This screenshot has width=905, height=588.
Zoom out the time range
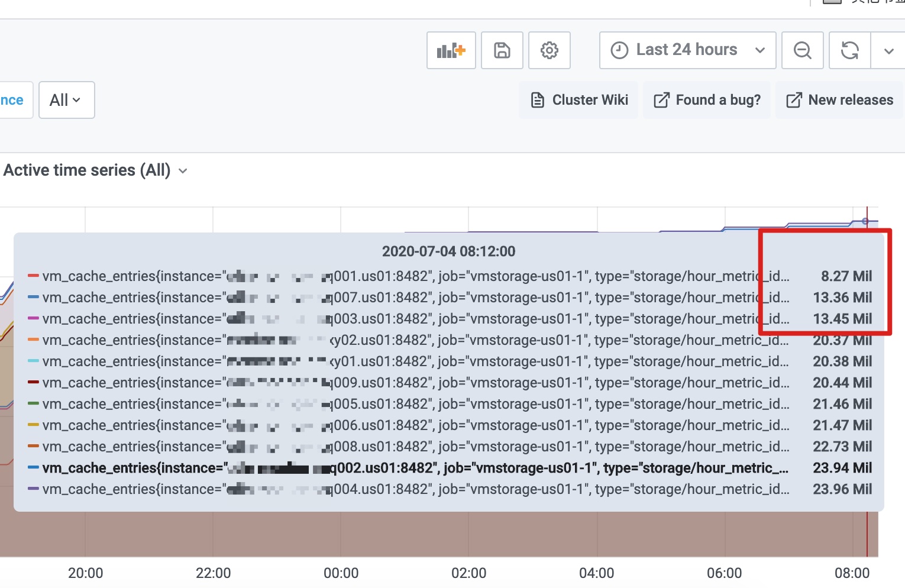(x=803, y=50)
